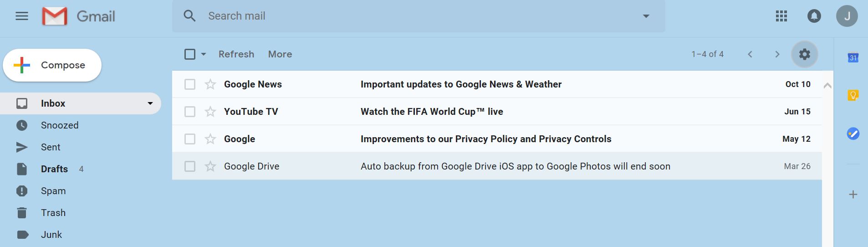Toggle the select-all checkbox in toolbar
Screen dimensions: 868x247
pyautogui.click(x=190, y=54)
